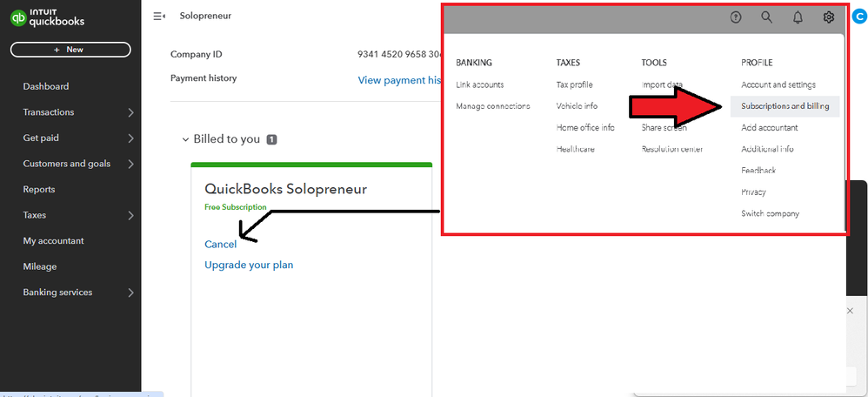
Task: Open the Notifications bell icon
Action: pos(798,17)
